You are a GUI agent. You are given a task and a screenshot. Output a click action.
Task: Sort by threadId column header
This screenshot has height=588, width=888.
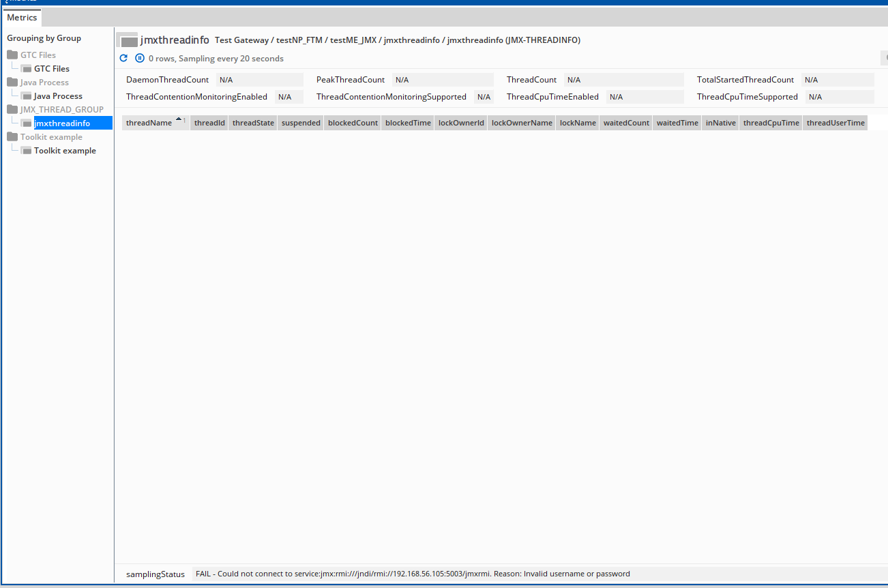pos(209,123)
